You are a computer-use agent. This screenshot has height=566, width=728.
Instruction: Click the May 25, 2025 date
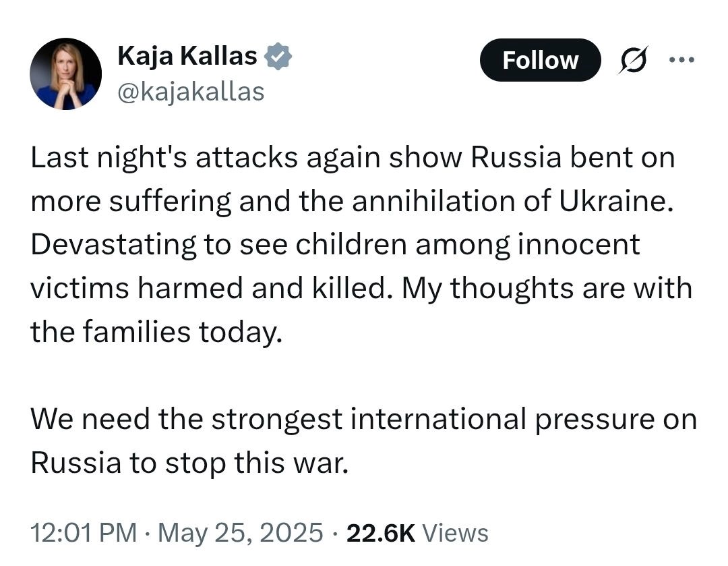pyautogui.click(x=241, y=532)
